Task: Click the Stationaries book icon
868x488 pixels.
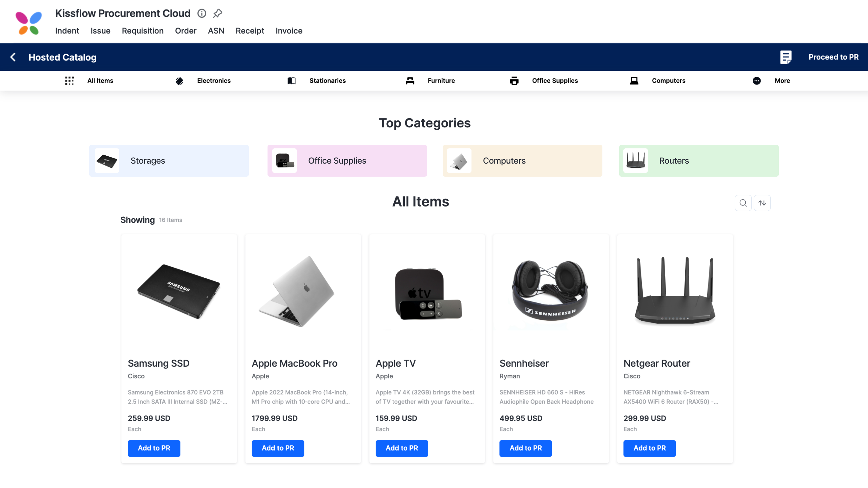Action: tap(291, 81)
